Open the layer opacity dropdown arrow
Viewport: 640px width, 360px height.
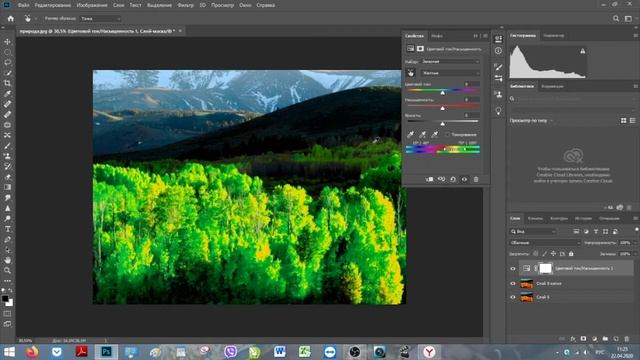(x=635, y=242)
